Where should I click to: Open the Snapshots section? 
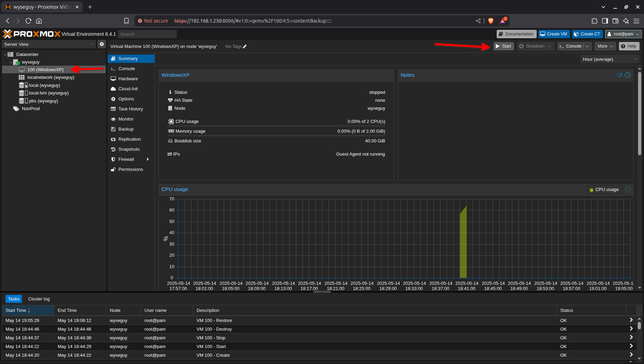pos(131,149)
